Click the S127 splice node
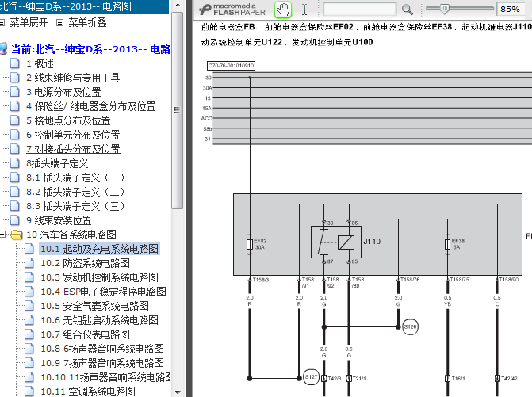 [311, 377]
